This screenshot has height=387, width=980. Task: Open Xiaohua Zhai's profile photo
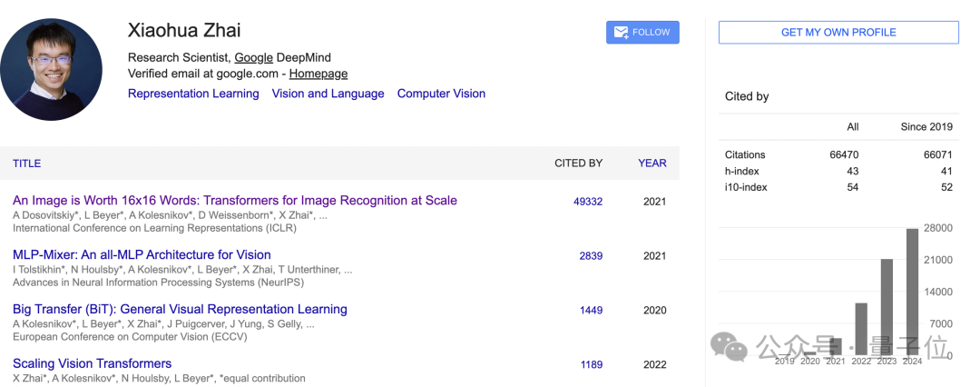(x=51, y=69)
